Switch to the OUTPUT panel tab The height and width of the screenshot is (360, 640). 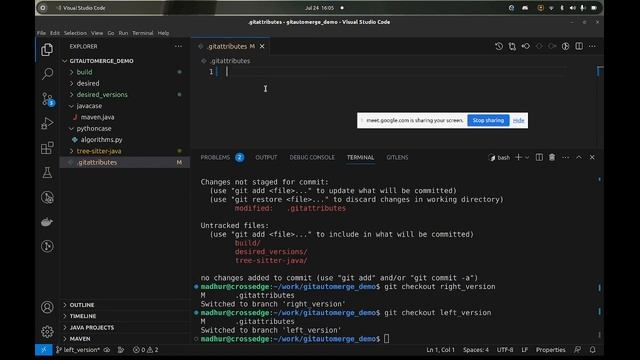point(266,158)
